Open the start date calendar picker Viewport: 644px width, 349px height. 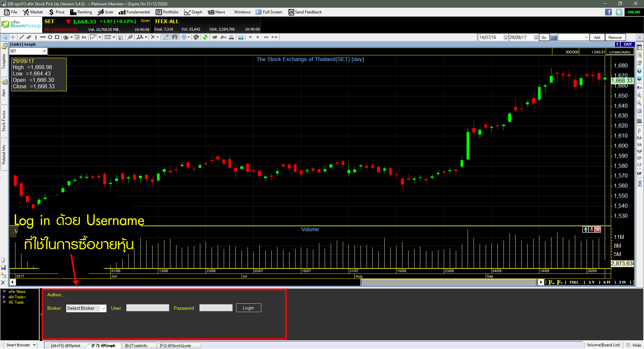pyautogui.click(x=505, y=37)
